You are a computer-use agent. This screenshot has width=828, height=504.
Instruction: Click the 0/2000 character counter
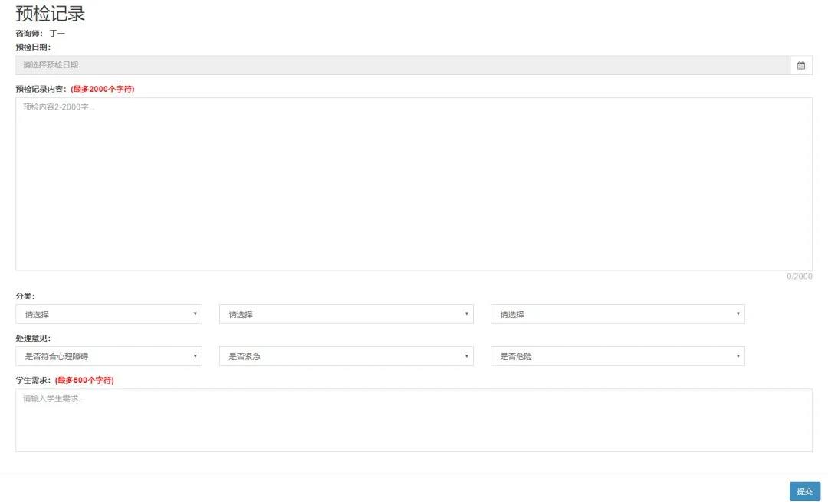(799, 277)
